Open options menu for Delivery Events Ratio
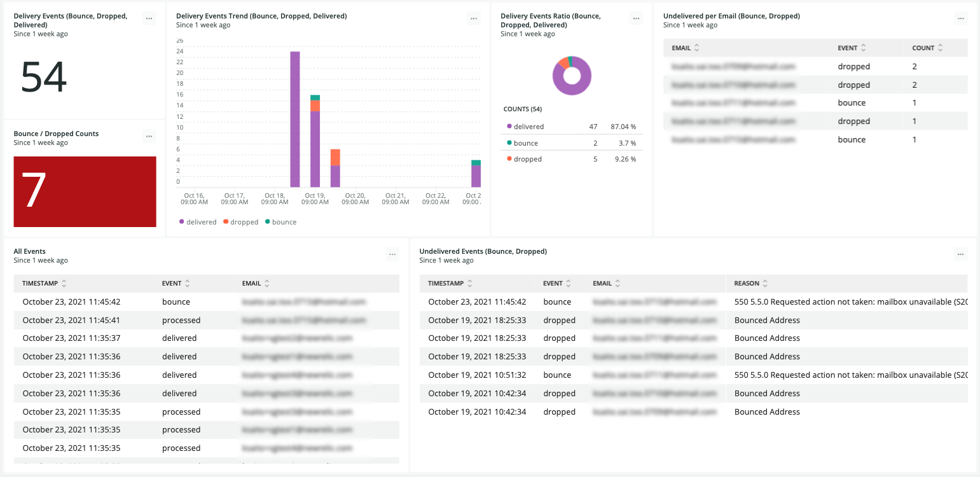980x477 pixels. 636,18
